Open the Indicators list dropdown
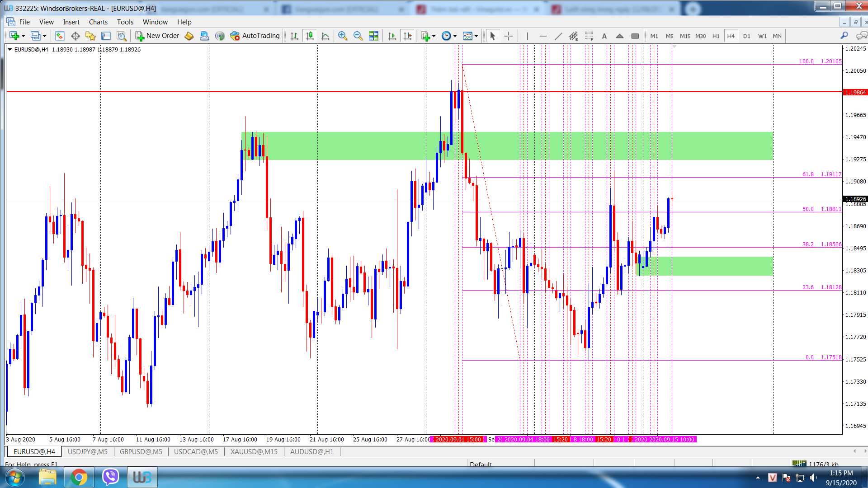 coord(428,36)
